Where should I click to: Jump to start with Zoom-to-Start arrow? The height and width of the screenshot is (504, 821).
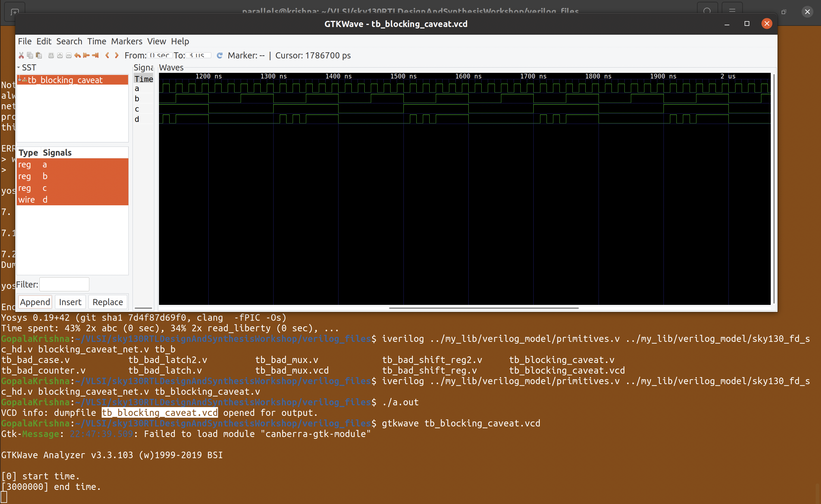coord(86,55)
